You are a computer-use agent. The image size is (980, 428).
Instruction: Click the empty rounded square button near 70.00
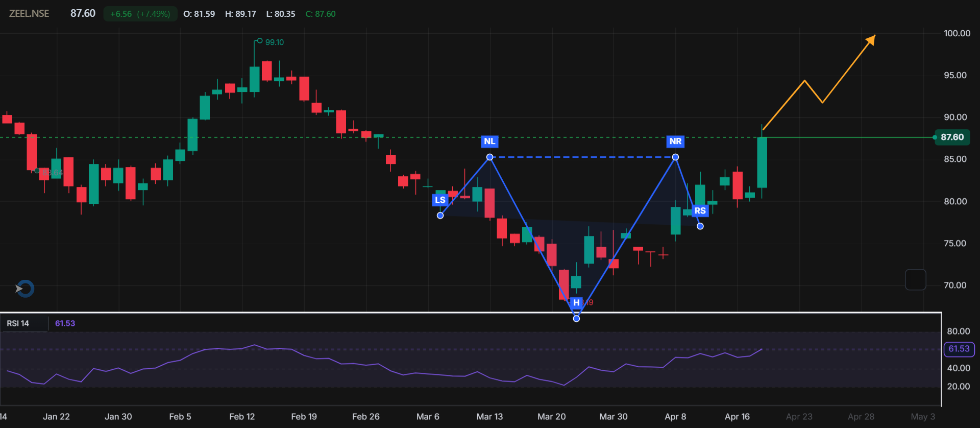pyautogui.click(x=915, y=280)
